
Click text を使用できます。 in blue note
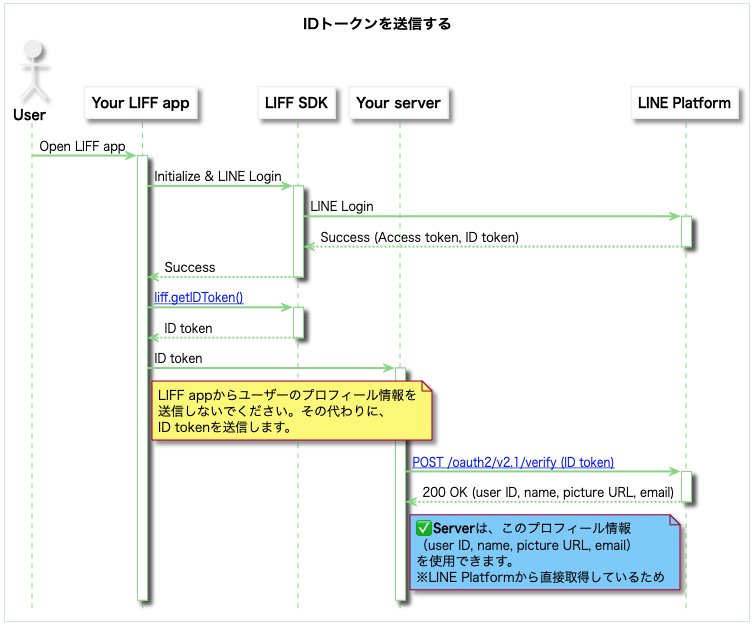coord(465,561)
